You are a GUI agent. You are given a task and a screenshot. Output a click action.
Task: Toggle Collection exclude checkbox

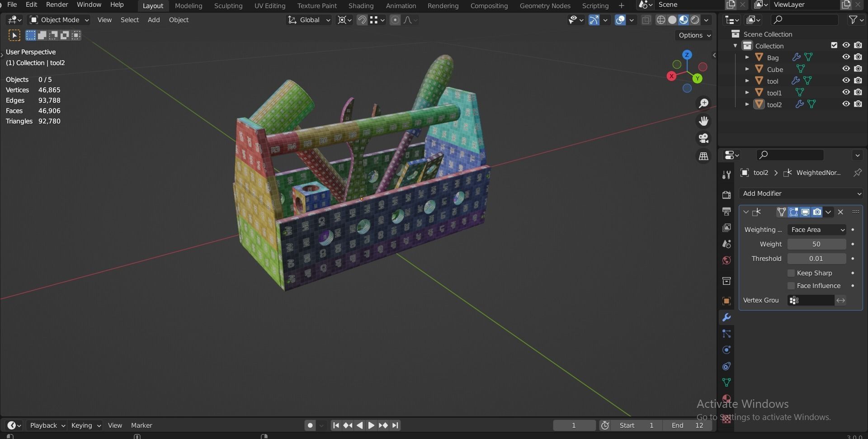834,45
